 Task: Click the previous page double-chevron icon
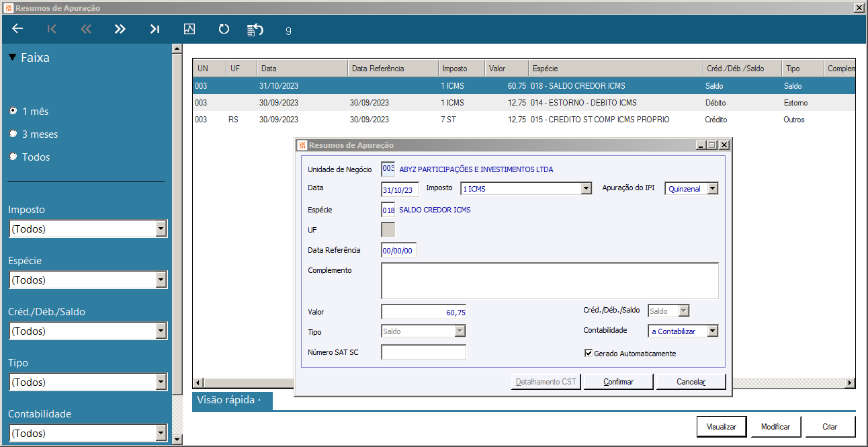coord(86,29)
